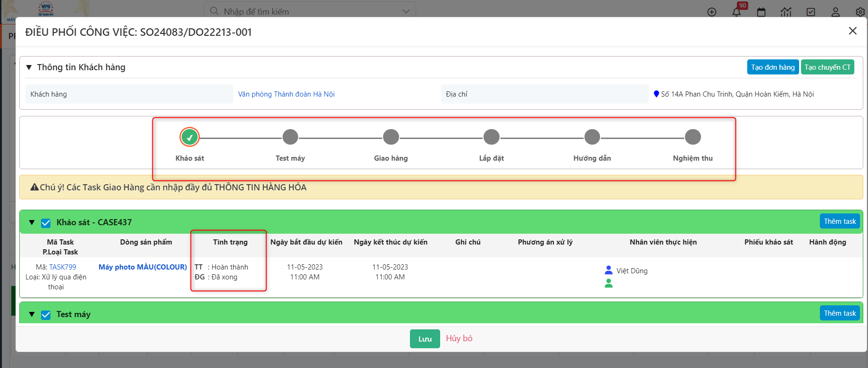Viewport: 868px width, 368px height.
Task: Collapse the Thông tin Khách hàng section
Action: click(29, 67)
